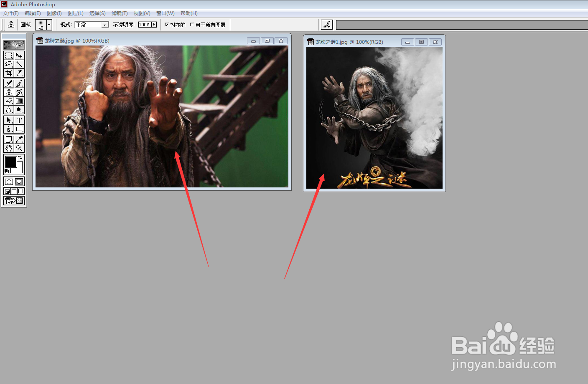Swap foreground and background colors
The height and width of the screenshot is (384, 588).
[20, 157]
